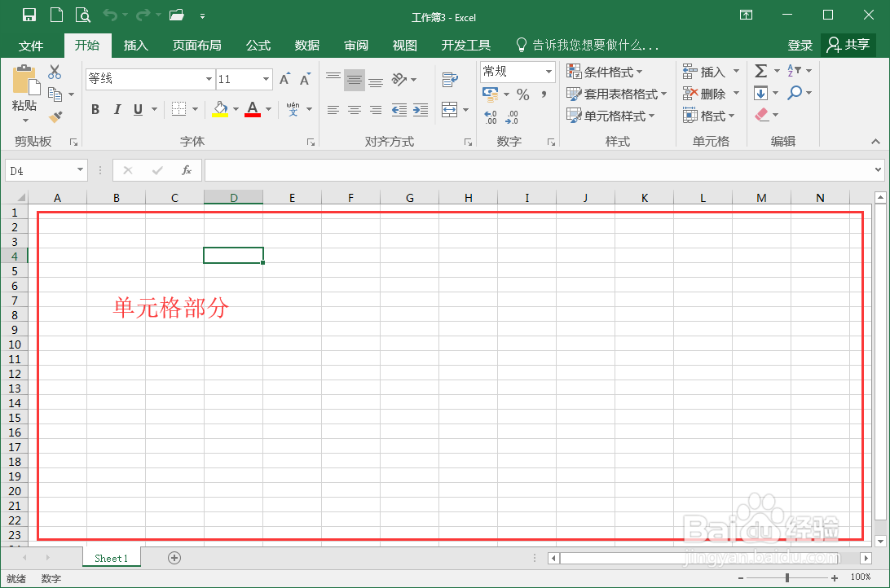Screen dimensions: 890x588
Task: Click the Paste clipboard icon
Action: coord(25,79)
